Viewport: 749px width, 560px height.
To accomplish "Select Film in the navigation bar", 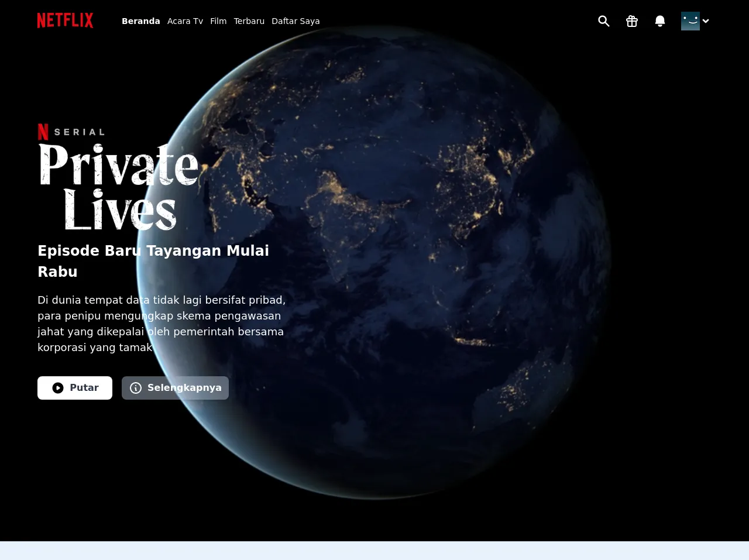I will (x=218, y=21).
